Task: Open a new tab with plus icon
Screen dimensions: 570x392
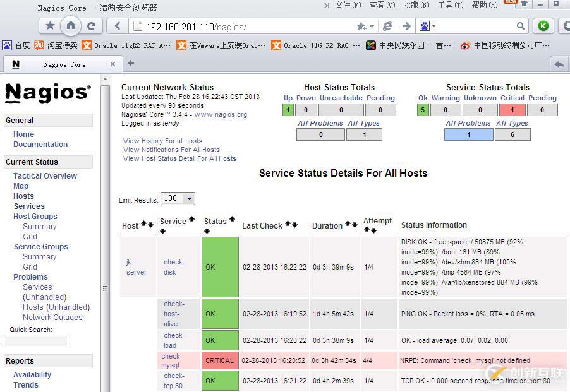Action: click(131, 63)
